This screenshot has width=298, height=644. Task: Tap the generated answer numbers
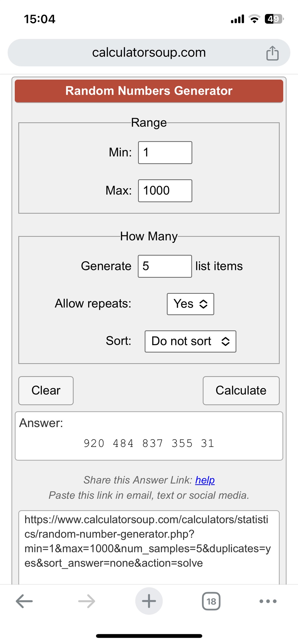149,443
